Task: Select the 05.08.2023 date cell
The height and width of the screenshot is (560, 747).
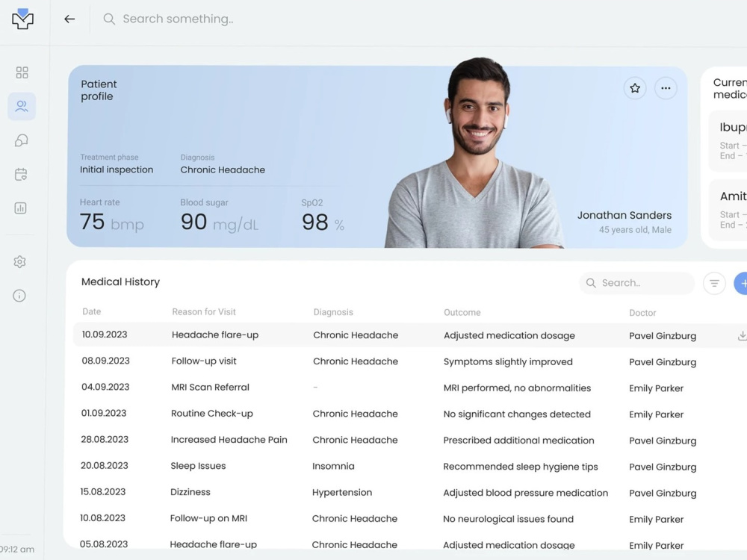Action: coord(103,544)
